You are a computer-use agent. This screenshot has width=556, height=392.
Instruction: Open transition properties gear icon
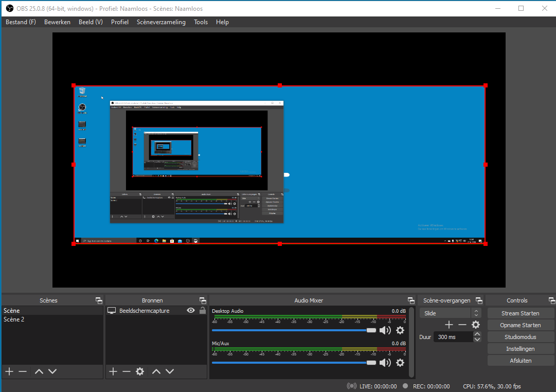click(476, 325)
